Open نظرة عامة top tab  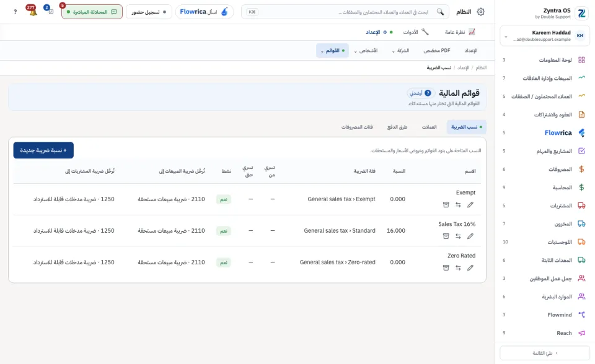click(460, 32)
